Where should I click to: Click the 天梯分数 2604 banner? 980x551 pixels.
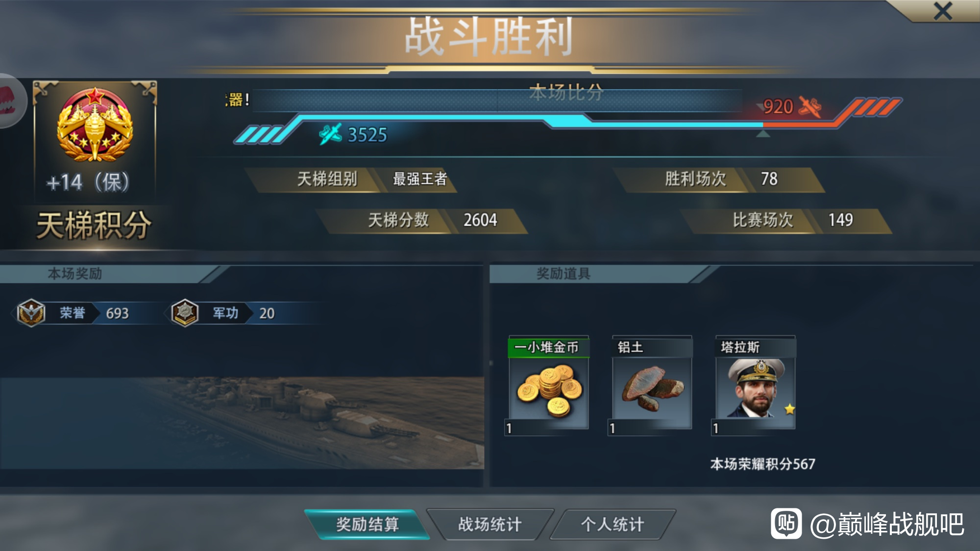[x=422, y=220]
